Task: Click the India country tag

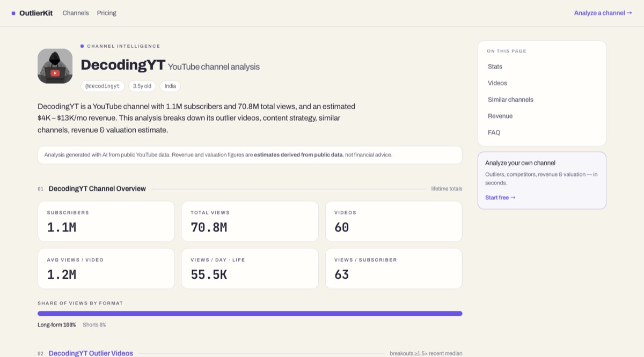Action: point(170,86)
